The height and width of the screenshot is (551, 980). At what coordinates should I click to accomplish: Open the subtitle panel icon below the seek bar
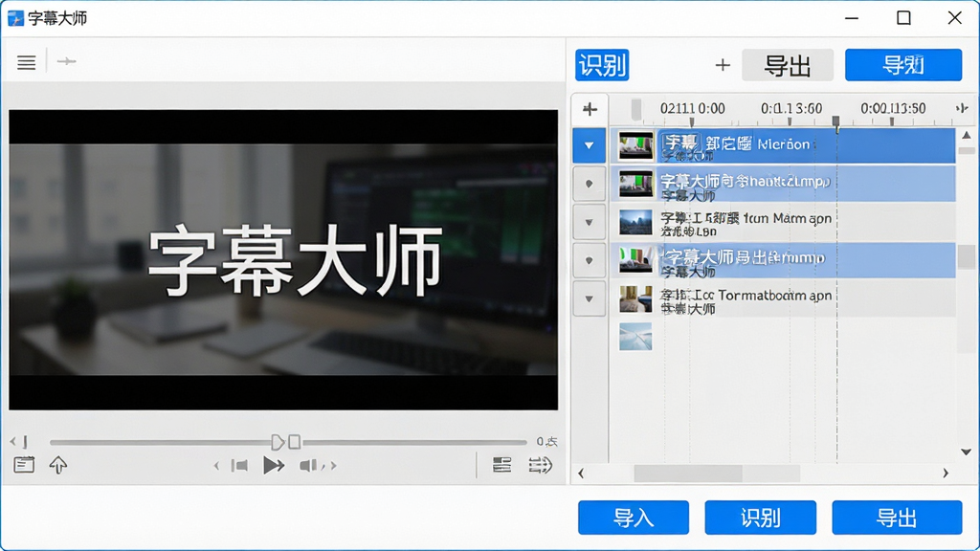(24, 465)
